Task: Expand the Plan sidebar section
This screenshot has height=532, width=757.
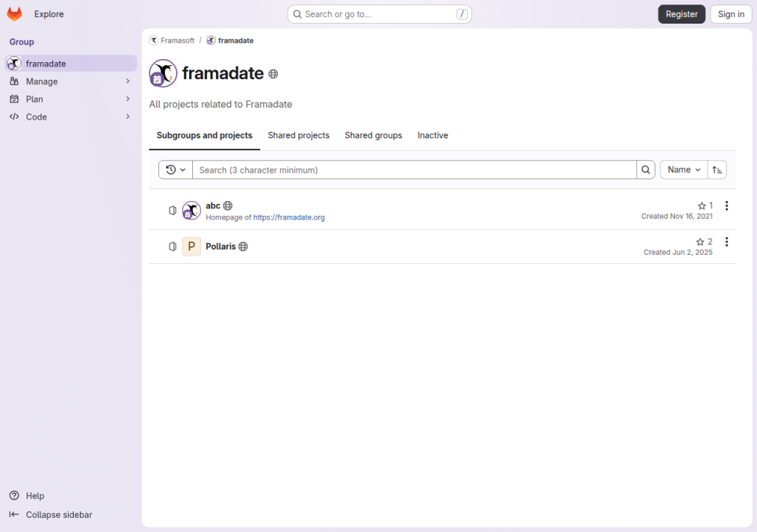Action: point(71,99)
